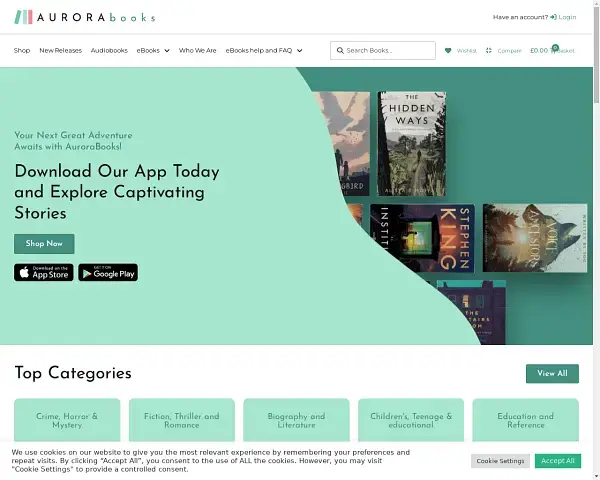Select The Hidden Ways book cover

coord(412,144)
